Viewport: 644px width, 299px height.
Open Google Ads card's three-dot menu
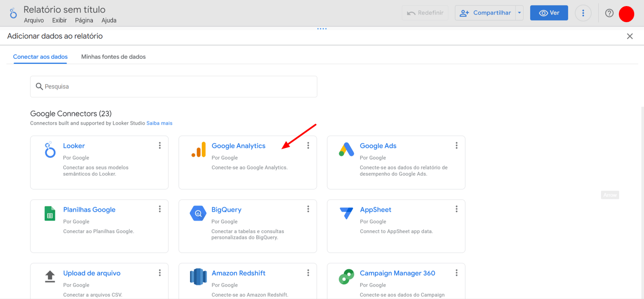click(456, 146)
